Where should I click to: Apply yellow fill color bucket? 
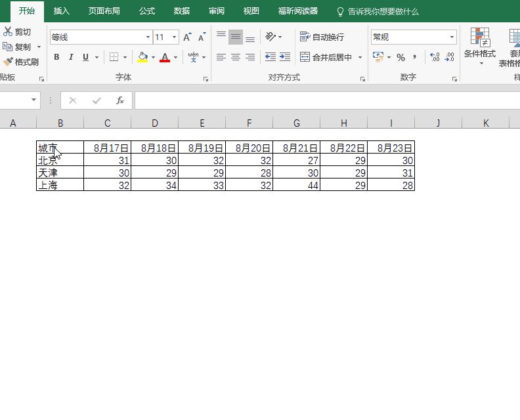click(142, 57)
